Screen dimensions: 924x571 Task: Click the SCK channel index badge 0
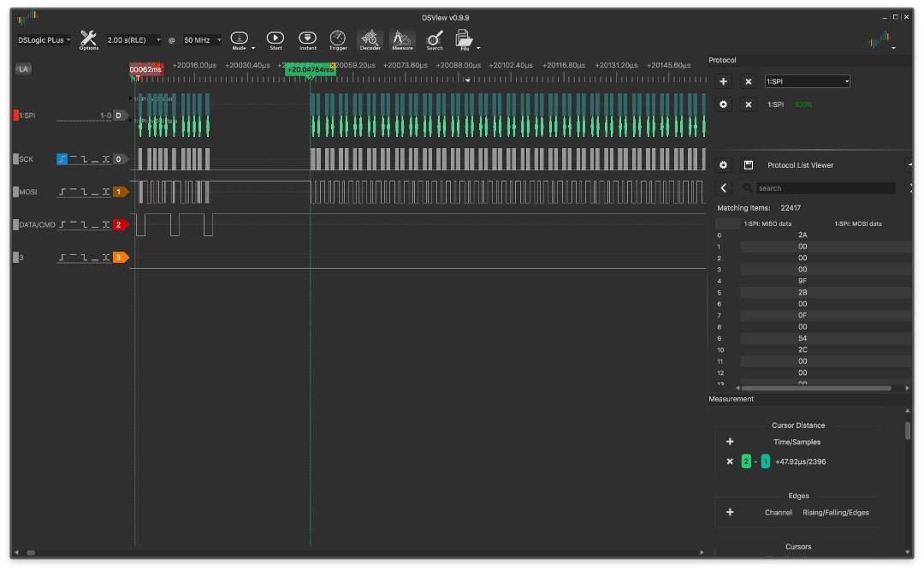pyautogui.click(x=120, y=158)
